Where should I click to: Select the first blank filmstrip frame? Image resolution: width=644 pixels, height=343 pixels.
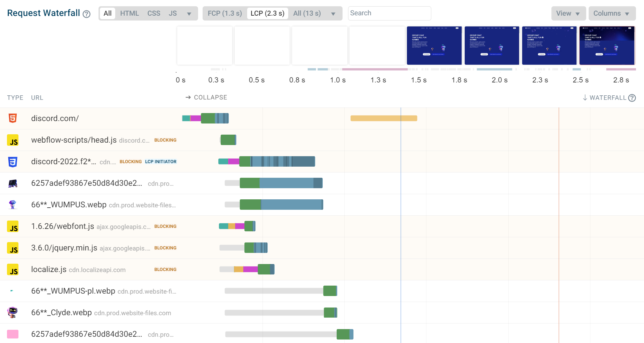point(205,46)
